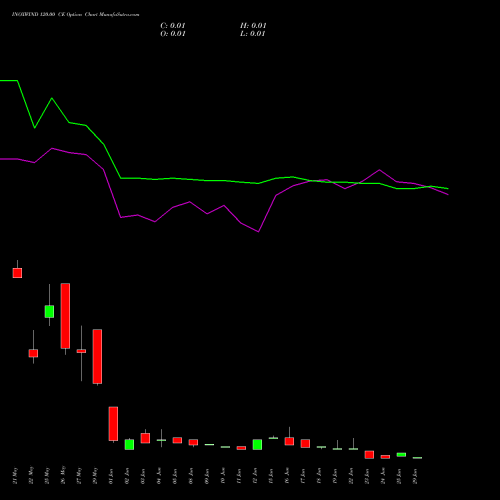This screenshot has height=500, width=500.
Task: Click the red candle for 16 Jun
Action: (x=289, y=441)
